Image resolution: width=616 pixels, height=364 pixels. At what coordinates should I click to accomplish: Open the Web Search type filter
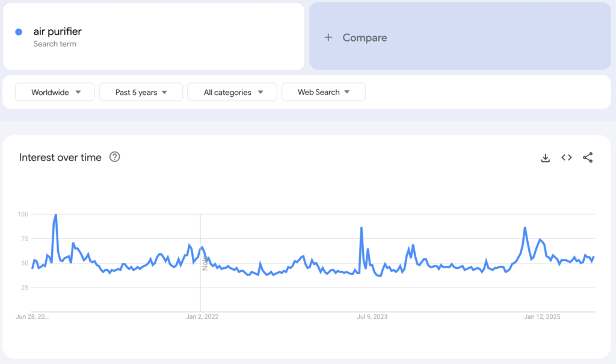coord(323,92)
